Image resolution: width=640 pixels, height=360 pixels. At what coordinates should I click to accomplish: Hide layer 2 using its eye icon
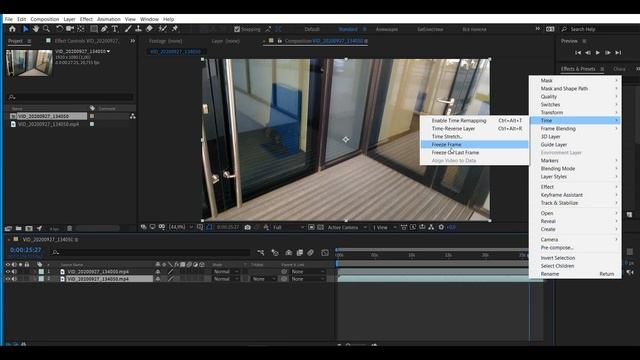pos(8,279)
